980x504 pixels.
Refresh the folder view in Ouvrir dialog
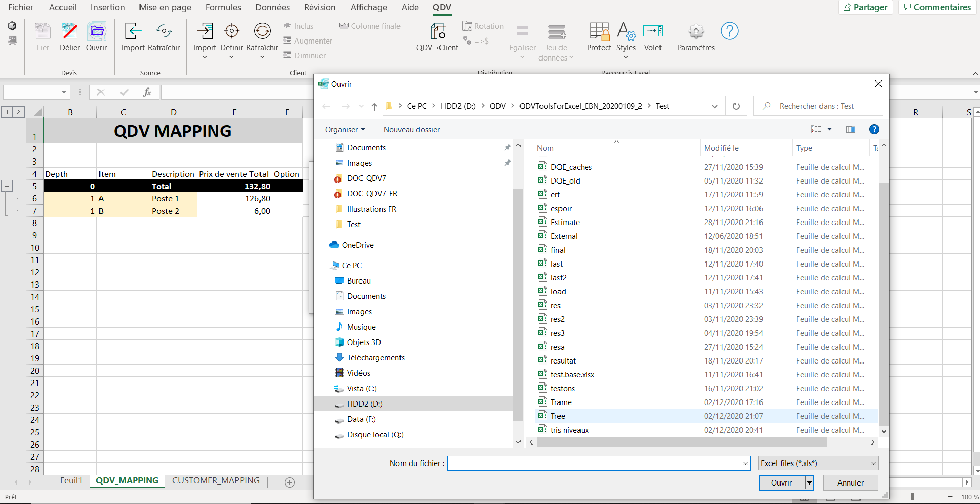[x=736, y=106]
